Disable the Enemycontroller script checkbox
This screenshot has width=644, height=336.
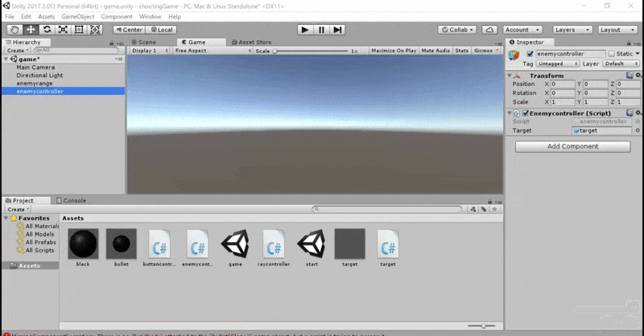[526, 113]
